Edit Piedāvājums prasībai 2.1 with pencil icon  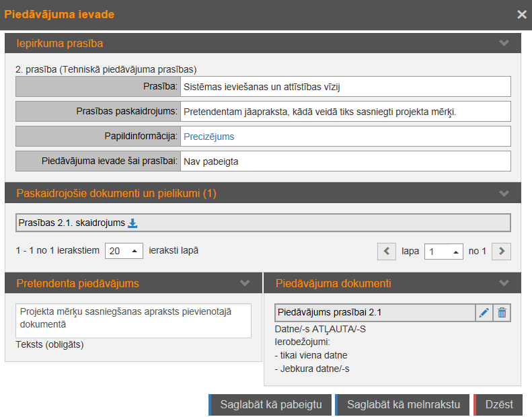pyautogui.click(x=484, y=312)
